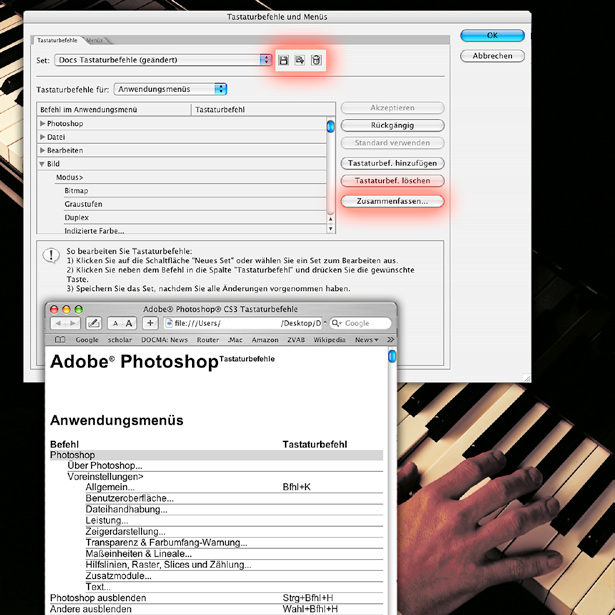Click the Zusatzmodule... entry in browser list
The width and height of the screenshot is (615, 615).
[118, 576]
